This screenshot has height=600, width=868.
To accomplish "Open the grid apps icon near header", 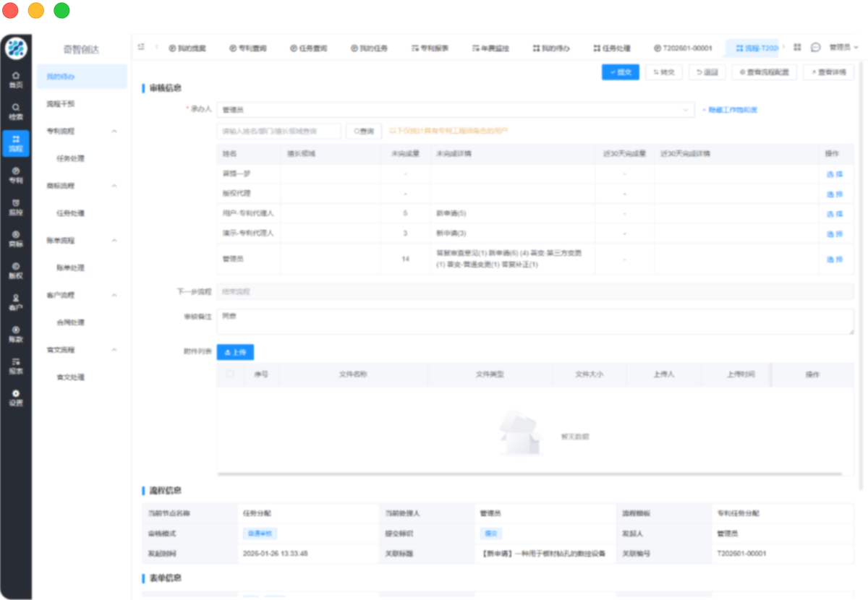I will point(797,48).
